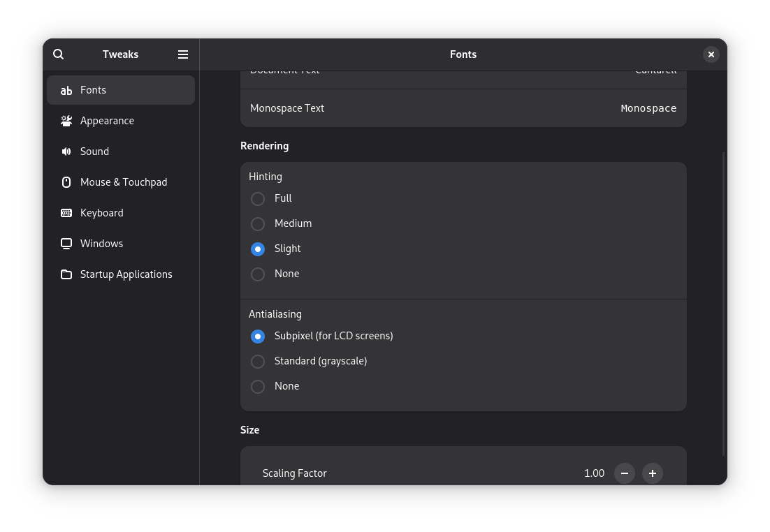
Task: Click the Sound speaker icon
Action: [x=66, y=152]
